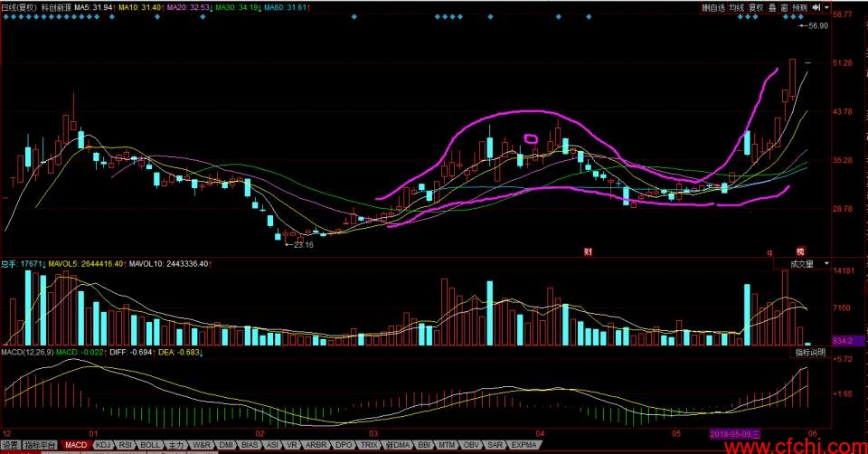This screenshot has height=454, width=868.
Task: Open the 设置 settings tab
Action: pos(10,445)
